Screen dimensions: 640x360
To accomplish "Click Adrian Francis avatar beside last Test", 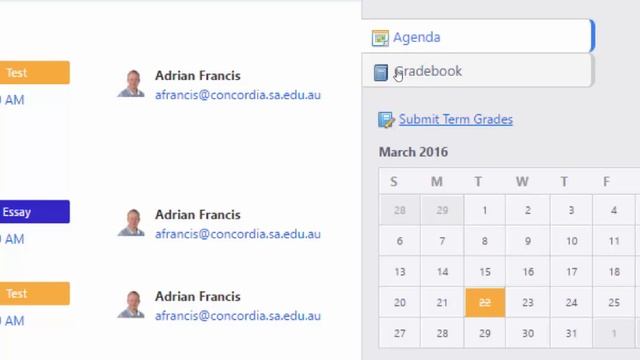I will (x=131, y=304).
